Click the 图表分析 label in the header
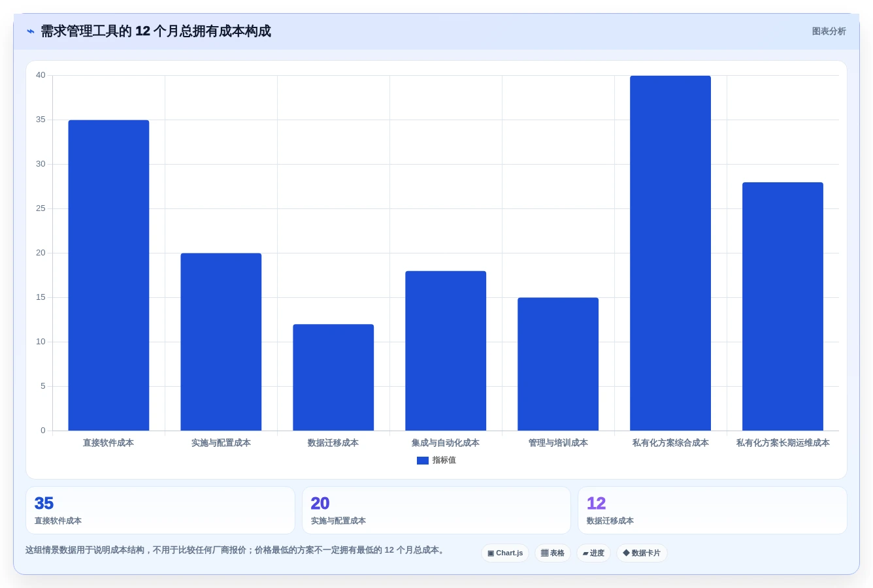Screen dimensions: 873x588 tap(829, 31)
